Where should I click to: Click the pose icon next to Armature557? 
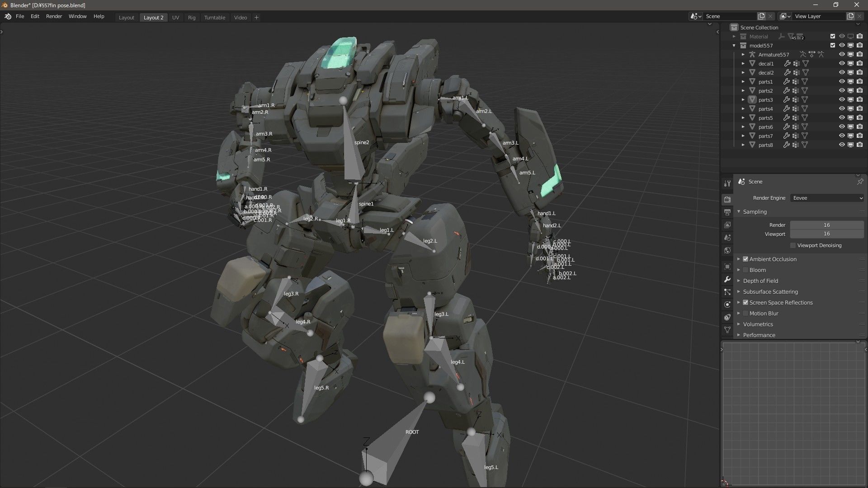pos(803,55)
